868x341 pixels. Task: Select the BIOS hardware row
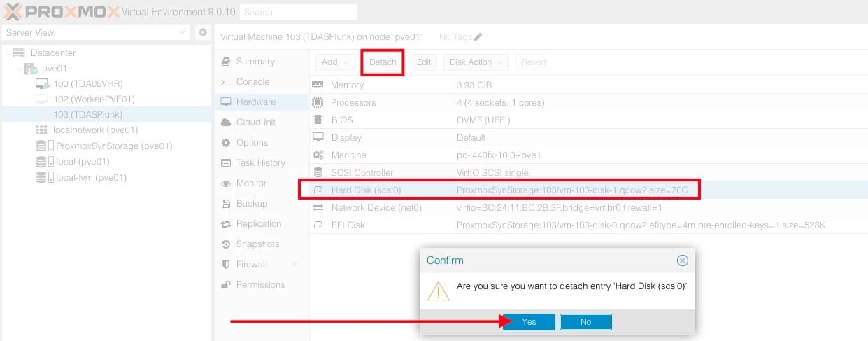pyautogui.click(x=588, y=120)
